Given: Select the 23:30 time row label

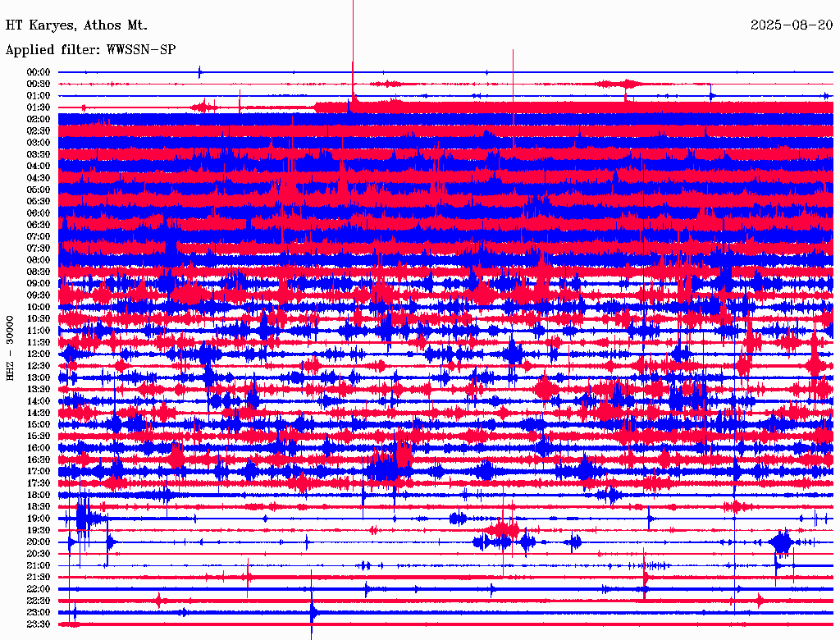Looking at the screenshot, I should click(39, 624).
